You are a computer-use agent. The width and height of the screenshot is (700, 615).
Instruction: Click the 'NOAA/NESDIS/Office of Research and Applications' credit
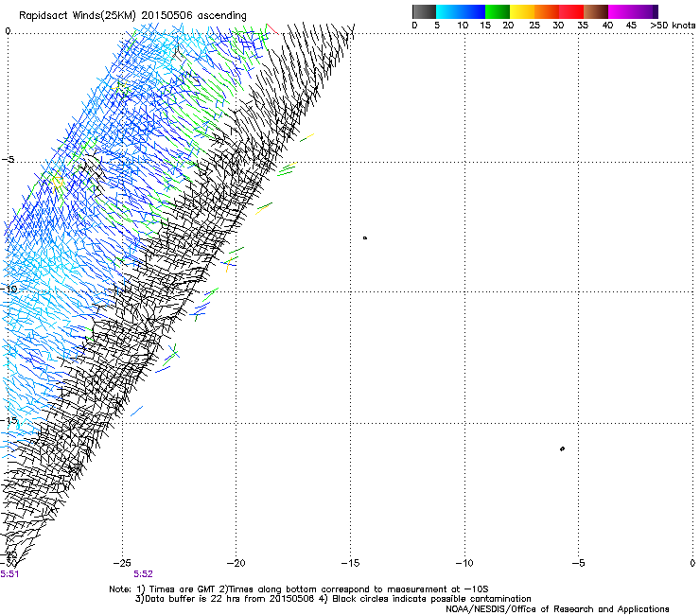pyautogui.click(x=557, y=609)
